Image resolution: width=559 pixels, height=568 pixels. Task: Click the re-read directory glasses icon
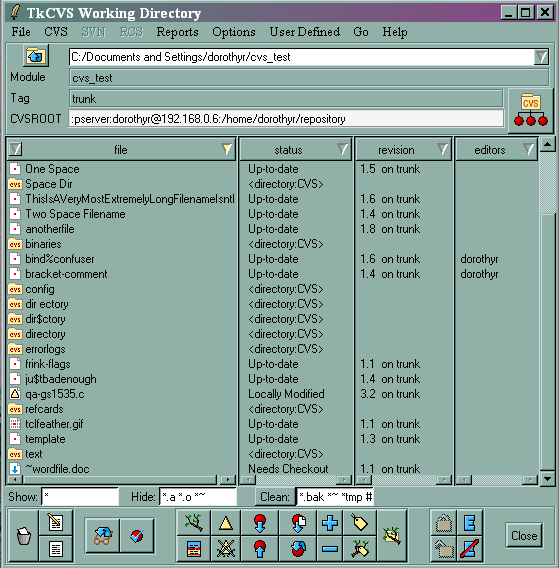tap(103, 536)
